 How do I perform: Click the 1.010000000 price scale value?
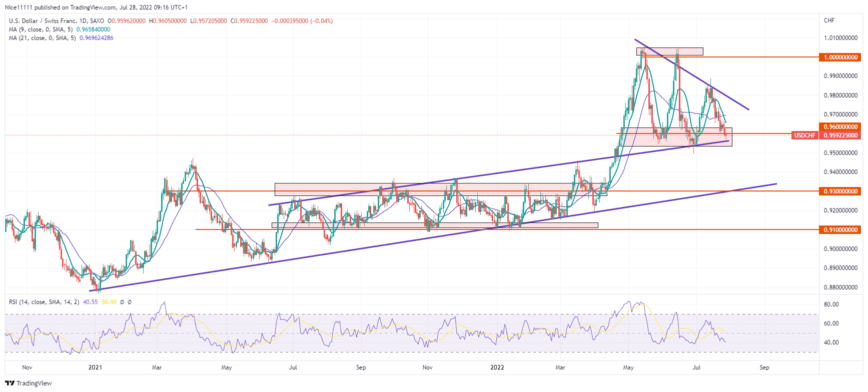point(840,38)
